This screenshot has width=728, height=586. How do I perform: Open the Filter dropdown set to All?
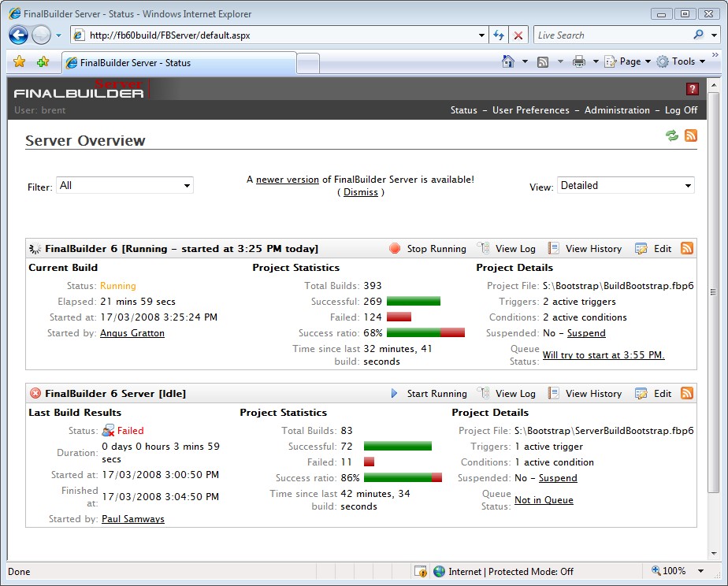tap(124, 186)
